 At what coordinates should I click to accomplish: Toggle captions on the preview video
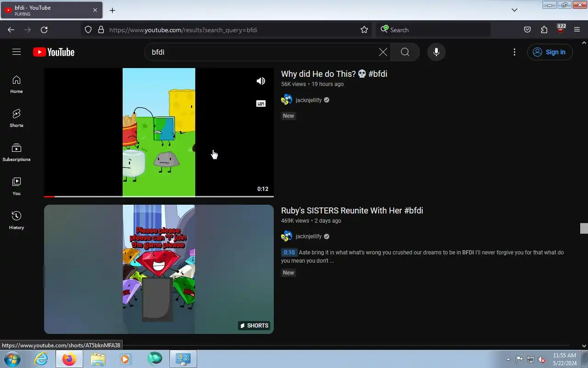pos(261,103)
